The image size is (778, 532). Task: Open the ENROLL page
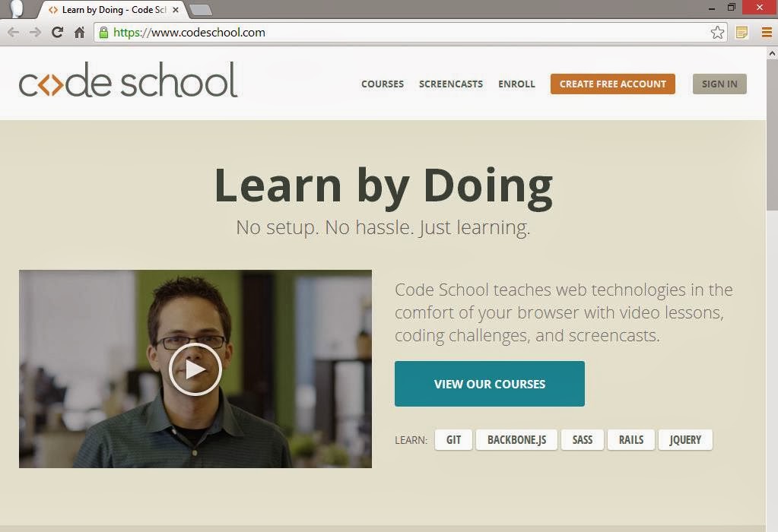(516, 84)
